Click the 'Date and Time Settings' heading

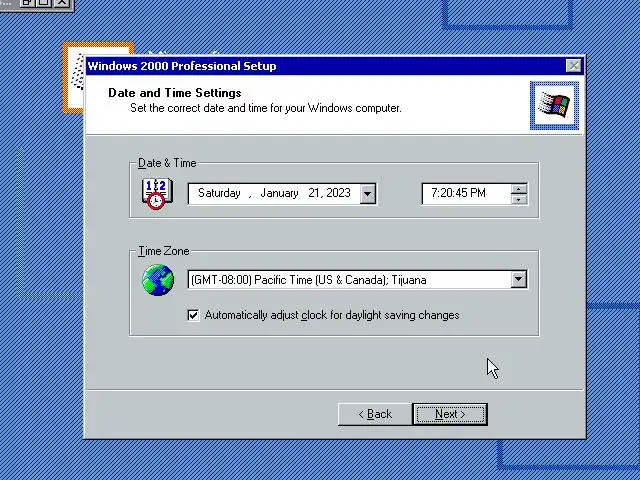click(175, 93)
